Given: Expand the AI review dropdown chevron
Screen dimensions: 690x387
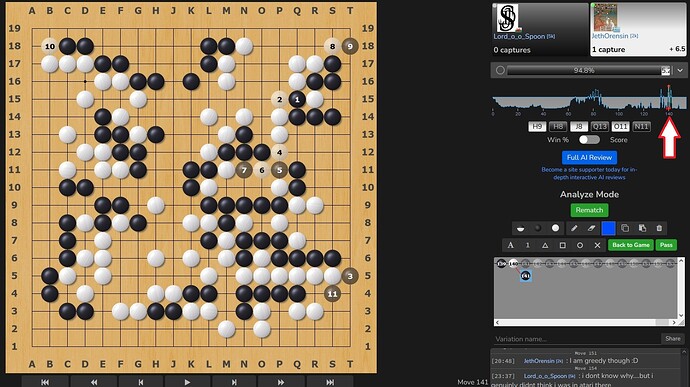Looking at the screenshot, I should pos(680,70).
